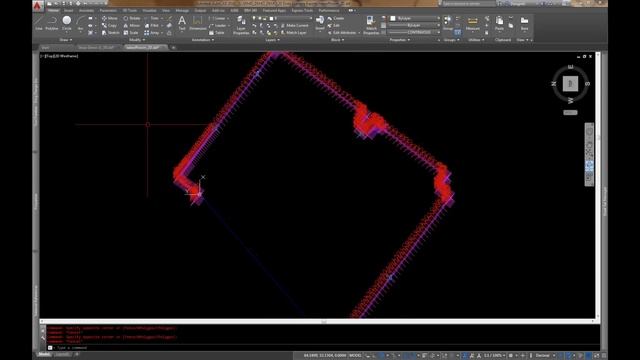640x360 pixels.
Task: Open the AutoCAD application menu
Action: (38, 6)
